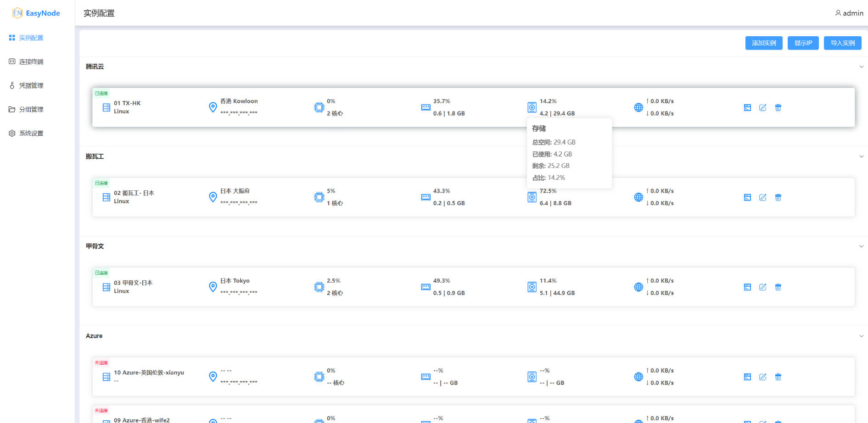868x423 pixels.
Task: Click the memory icon of 03 甲骨文-日本
Action: 426,287
